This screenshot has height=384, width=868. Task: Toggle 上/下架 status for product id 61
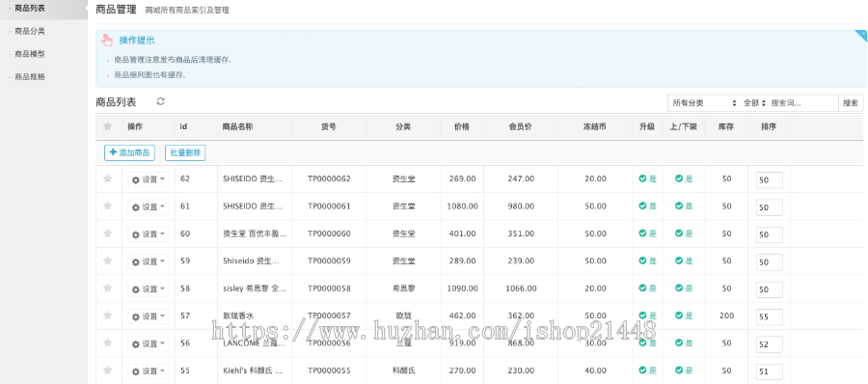point(684,206)
